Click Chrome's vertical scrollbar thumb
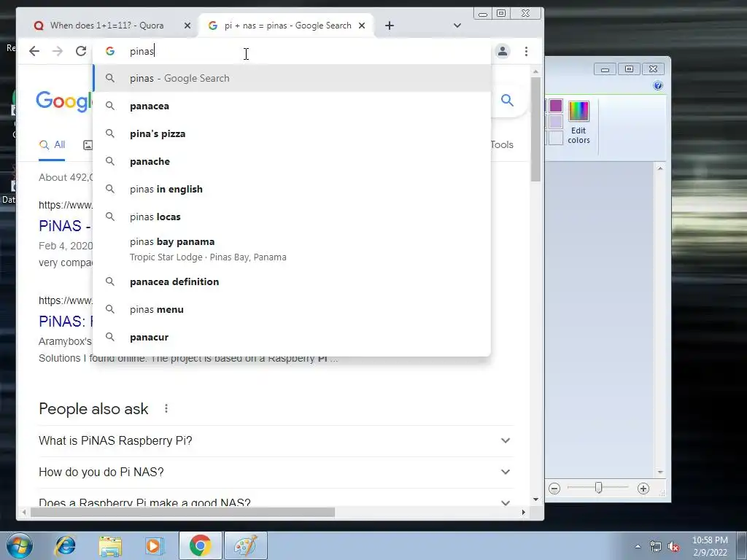Screen dimensions: 747x560 [x=535, y=129]
